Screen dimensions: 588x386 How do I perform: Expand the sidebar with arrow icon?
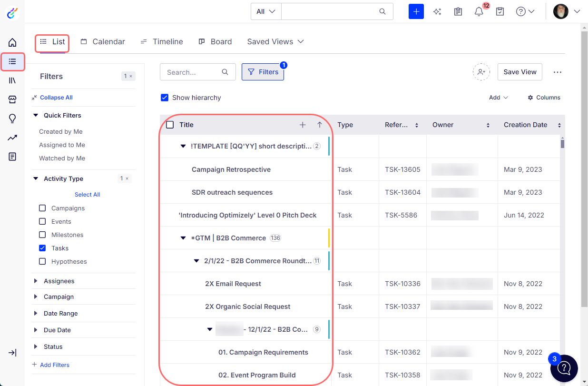click(12, 353)
